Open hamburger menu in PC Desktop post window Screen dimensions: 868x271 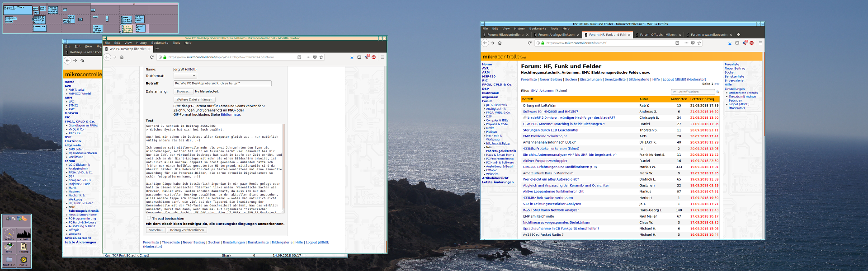click(x=382, y=57)
